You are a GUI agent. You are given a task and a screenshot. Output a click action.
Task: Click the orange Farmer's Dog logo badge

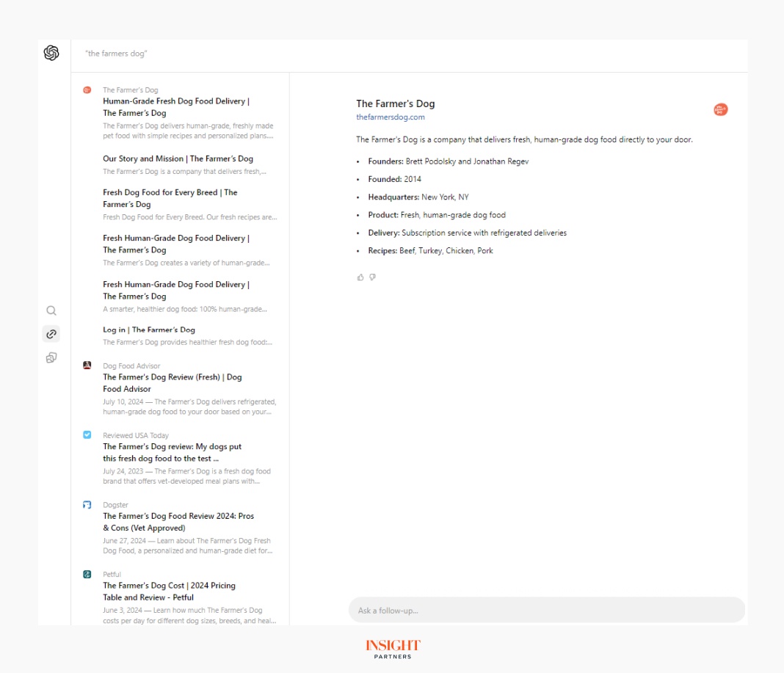point(720,109)
